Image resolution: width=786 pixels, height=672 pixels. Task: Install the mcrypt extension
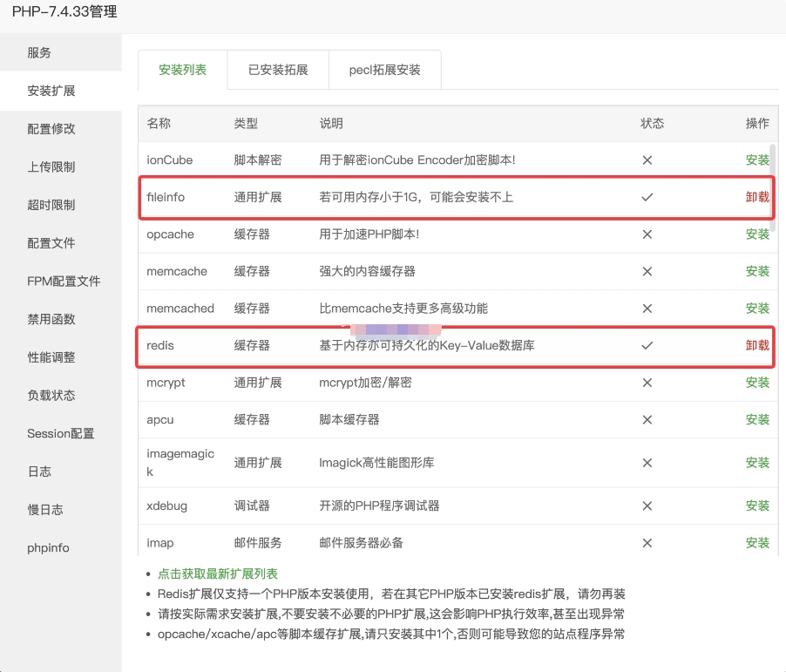click(x=757, y=383)
